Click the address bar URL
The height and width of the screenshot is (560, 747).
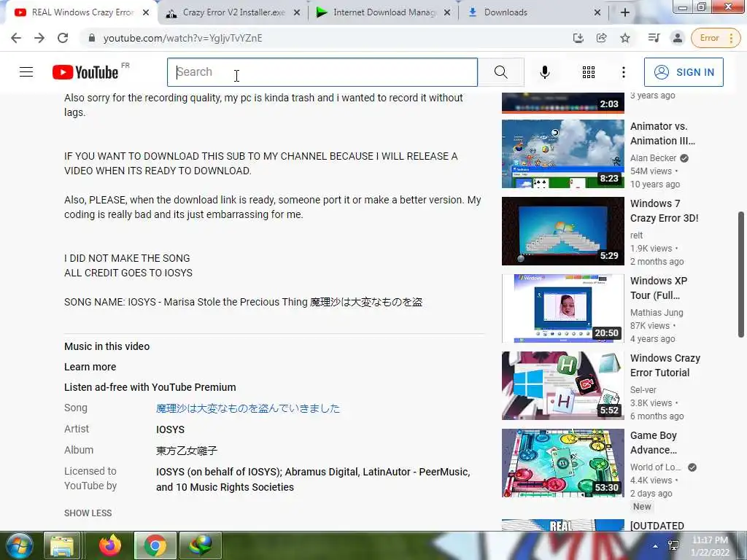coord(182,38)
